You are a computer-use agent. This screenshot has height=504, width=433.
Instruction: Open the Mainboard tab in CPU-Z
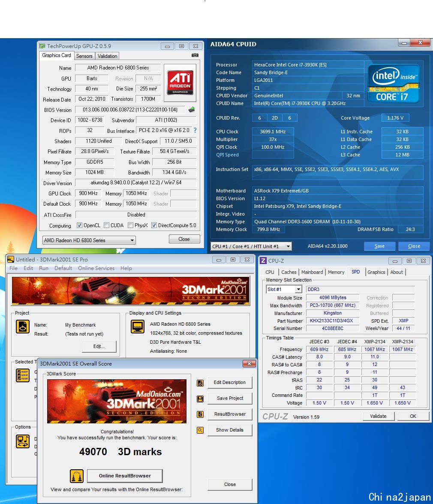click(x=312, y=272)
